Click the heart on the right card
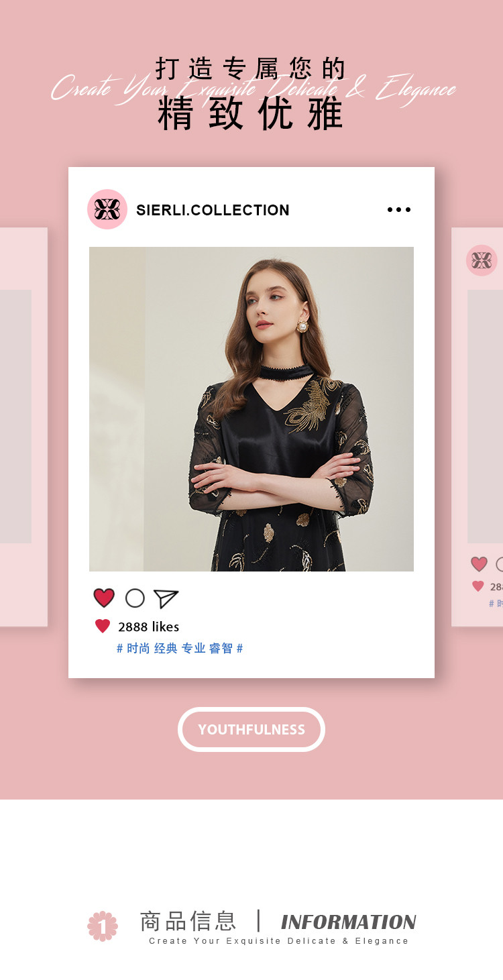 (479, 564)
